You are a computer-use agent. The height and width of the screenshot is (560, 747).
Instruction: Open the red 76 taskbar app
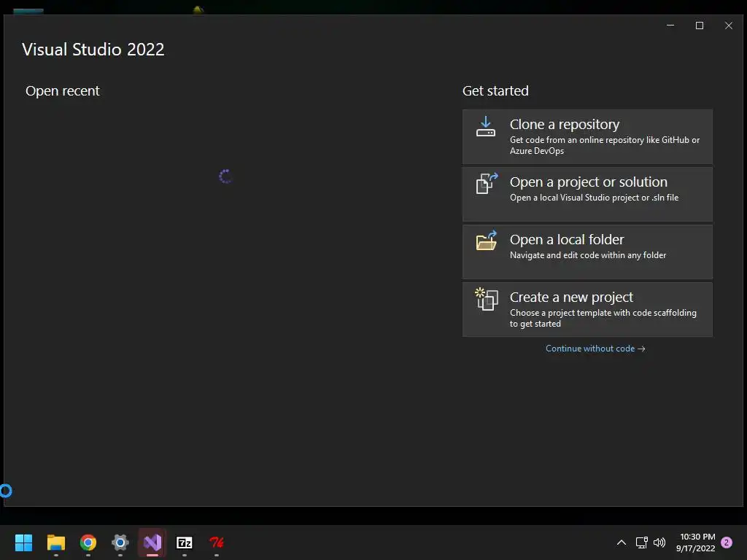point(217,542)
